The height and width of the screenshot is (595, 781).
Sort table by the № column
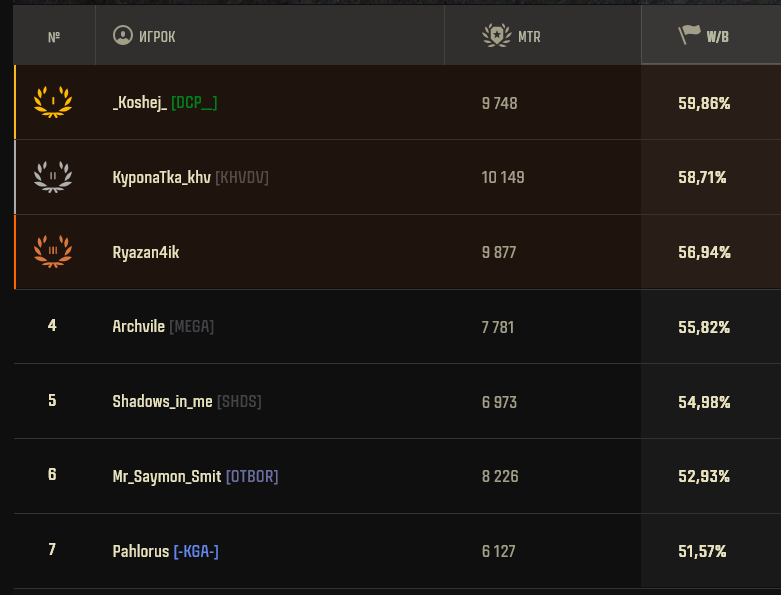[54, 36]
